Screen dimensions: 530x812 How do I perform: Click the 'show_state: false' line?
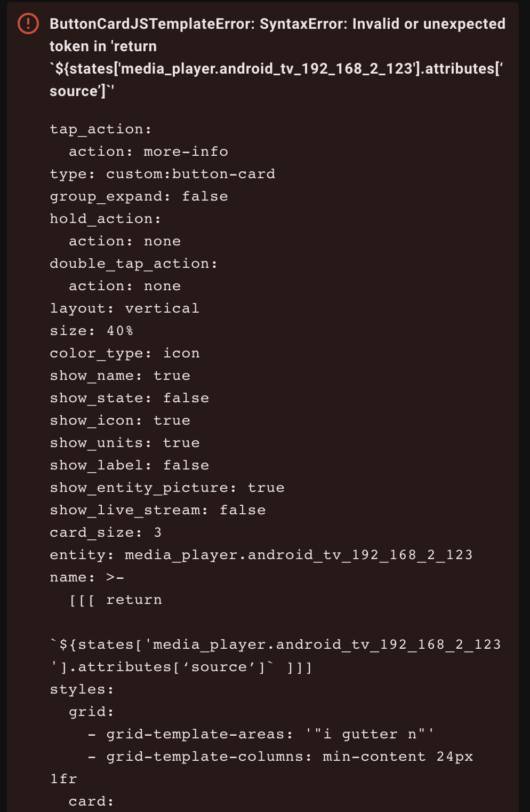[129, 398]
